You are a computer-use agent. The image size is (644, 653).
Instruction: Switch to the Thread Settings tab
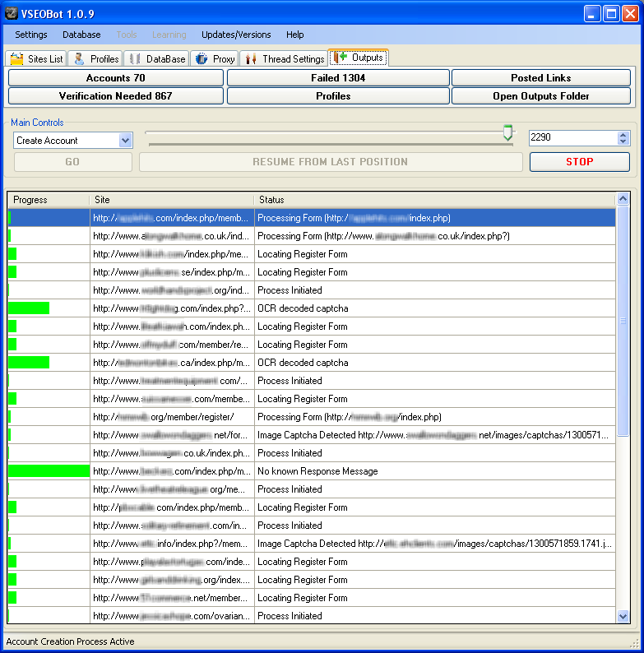284,58
